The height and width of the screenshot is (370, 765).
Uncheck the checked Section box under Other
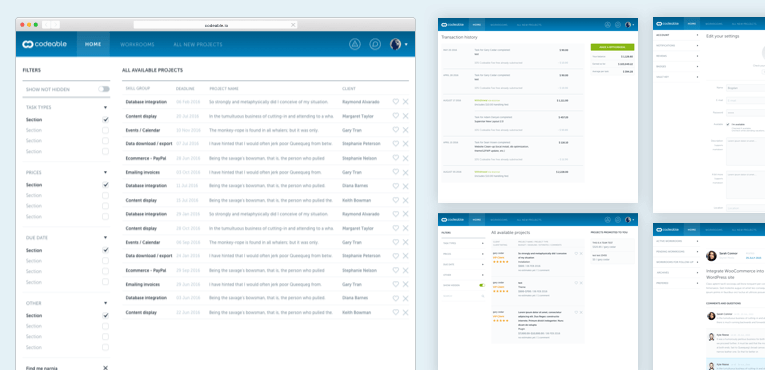pyautogui.click(x=105, y=316)
